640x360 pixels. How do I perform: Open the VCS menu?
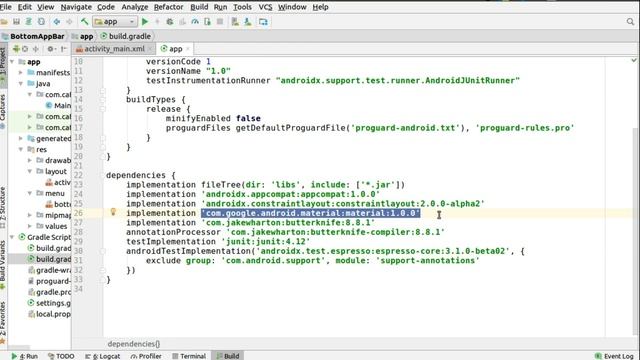(265, 7)
